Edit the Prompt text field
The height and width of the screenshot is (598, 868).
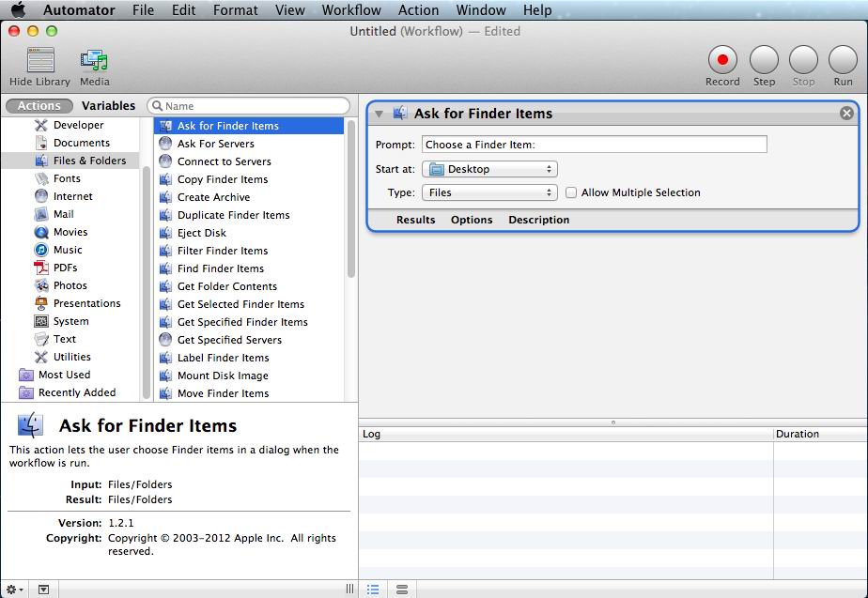coord(594,145)
